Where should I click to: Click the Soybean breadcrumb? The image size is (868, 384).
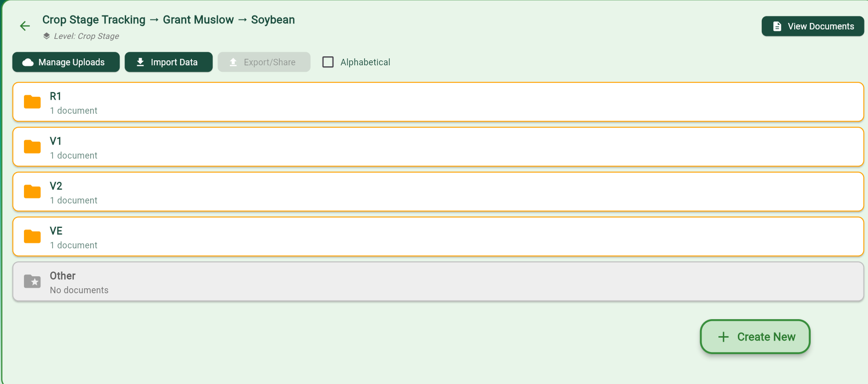(x=273, y=20)
